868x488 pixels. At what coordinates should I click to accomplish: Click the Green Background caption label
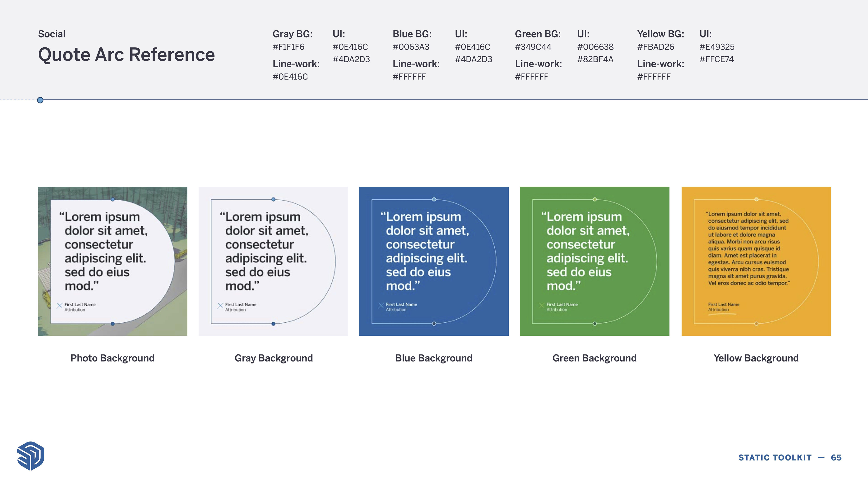pyautogui.click(x=594, y=358)
